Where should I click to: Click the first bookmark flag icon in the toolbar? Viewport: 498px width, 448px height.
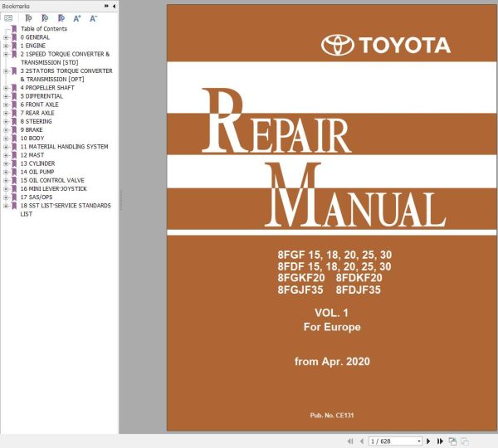[x=29, y=17]
